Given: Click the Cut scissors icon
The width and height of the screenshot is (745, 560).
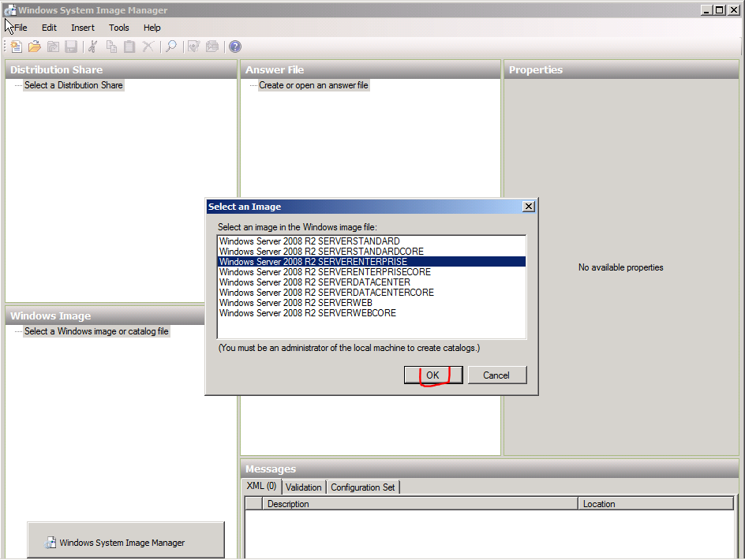Looking at the screenshot, I should (93, 47).
